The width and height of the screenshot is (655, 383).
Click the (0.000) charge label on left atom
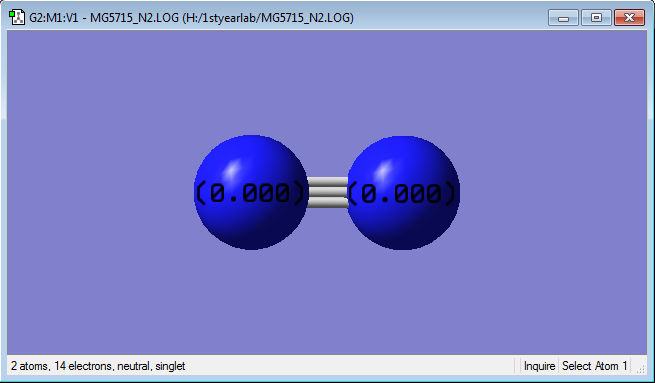click(x=251, y=193)
